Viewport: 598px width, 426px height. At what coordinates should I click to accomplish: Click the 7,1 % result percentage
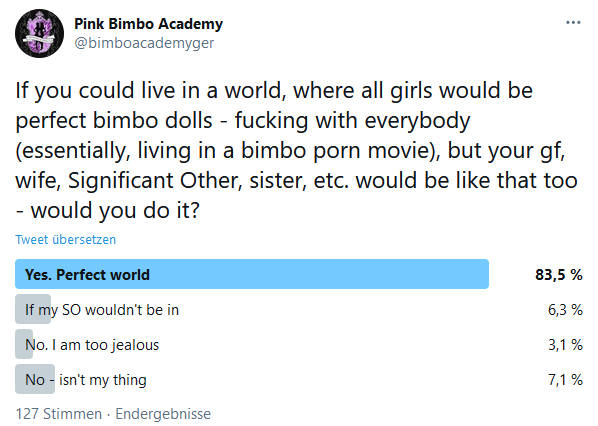pyautogui.click(x=565, y=380)
